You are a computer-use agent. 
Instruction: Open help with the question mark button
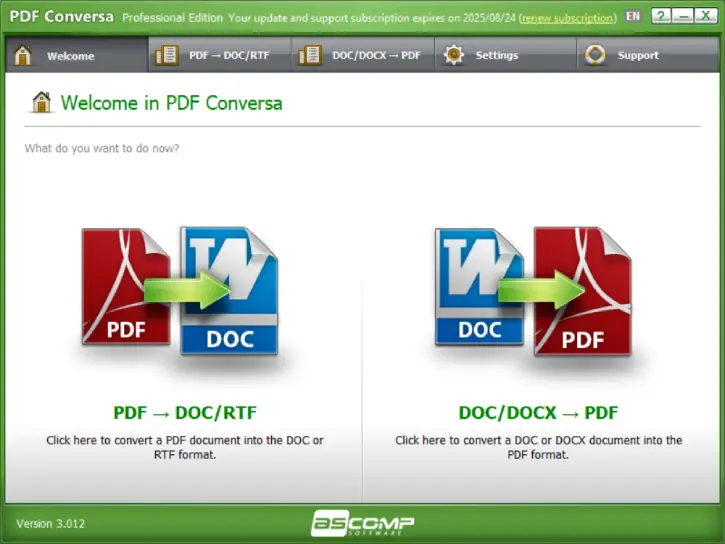[x=661, y=16]
